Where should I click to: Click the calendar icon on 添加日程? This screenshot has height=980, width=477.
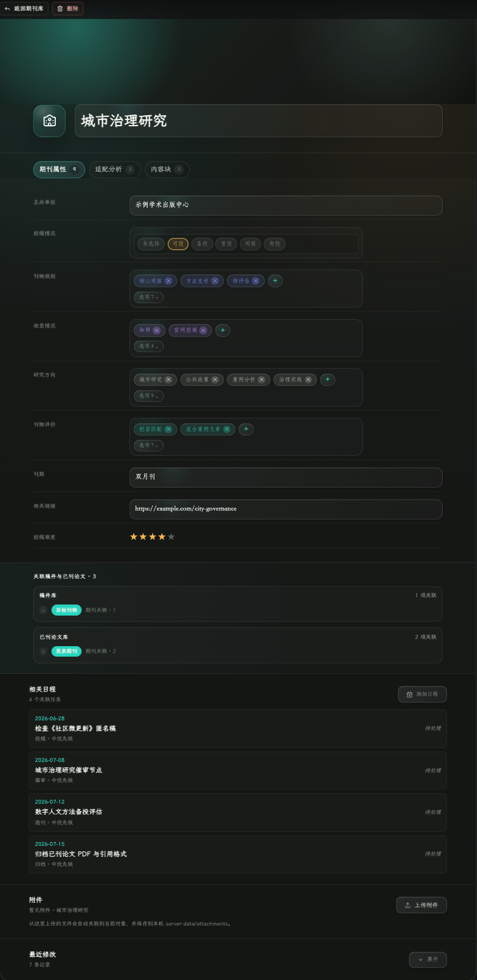coord(410,695)
